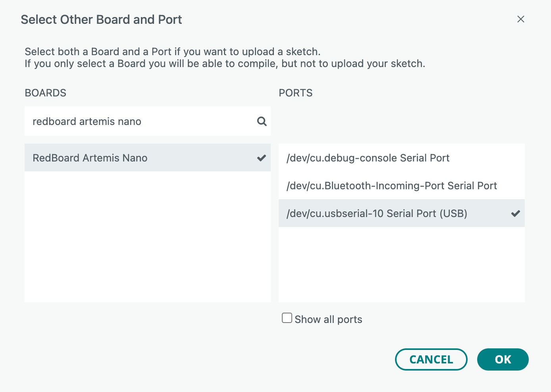Click the search magnifier icon in Boards
The height and width of the screenshot is (392, 551).
(262, 121)
